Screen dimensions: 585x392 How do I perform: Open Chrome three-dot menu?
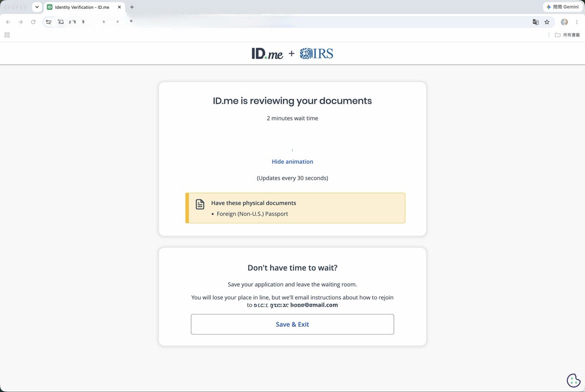coord(577,22)
